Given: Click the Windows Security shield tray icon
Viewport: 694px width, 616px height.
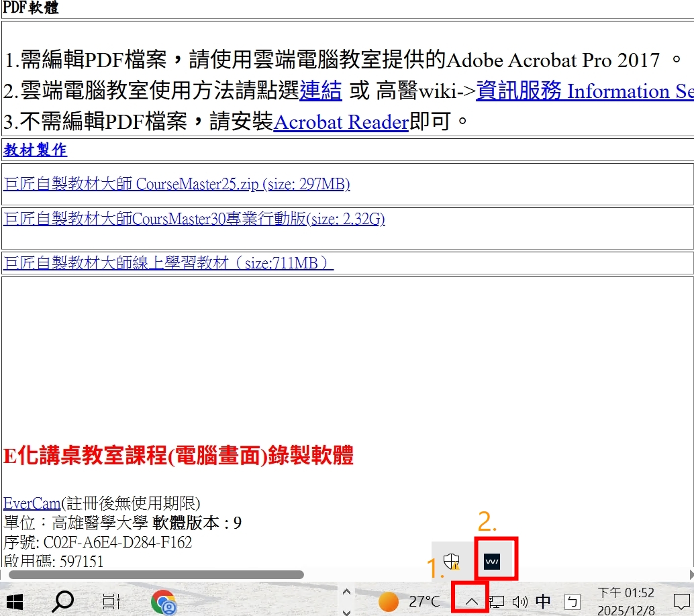Looking at the screenshot, I should 452,561.
